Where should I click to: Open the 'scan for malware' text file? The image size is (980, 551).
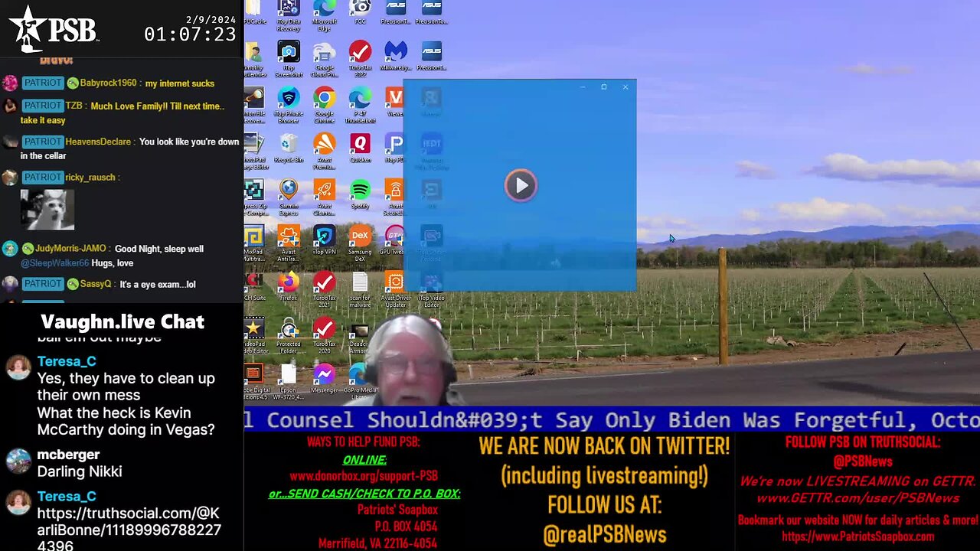pos(360,289)
